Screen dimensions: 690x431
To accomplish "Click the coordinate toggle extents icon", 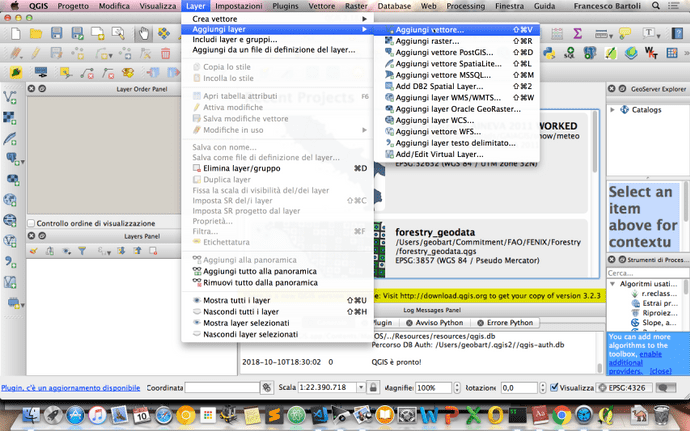I will pyautogui.click(x=267, y=387).
